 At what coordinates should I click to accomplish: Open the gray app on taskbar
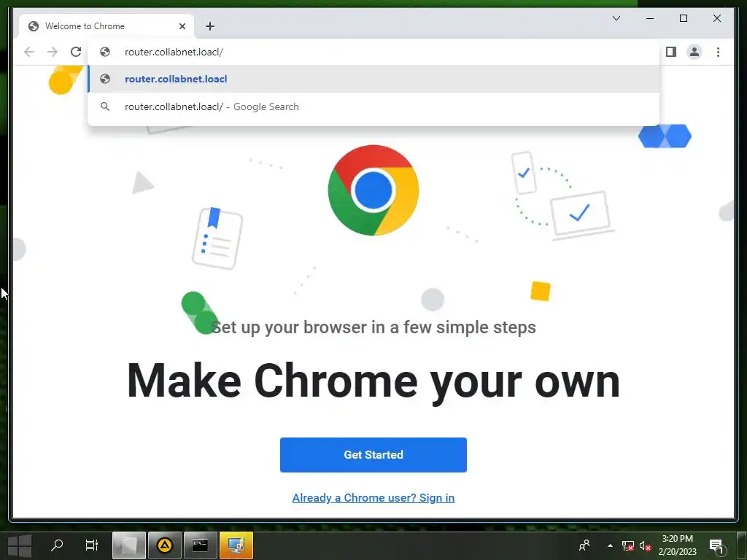pyautogui.click(x=128, y=545)
